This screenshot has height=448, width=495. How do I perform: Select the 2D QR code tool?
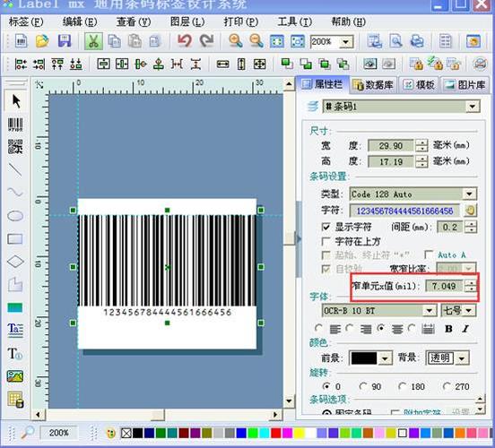pos(15,147)
